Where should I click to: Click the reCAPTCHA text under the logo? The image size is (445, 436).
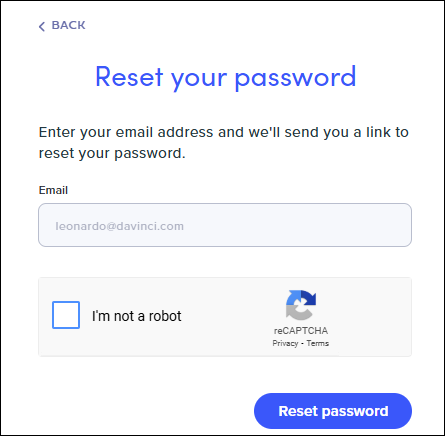[x=301, y=331]
